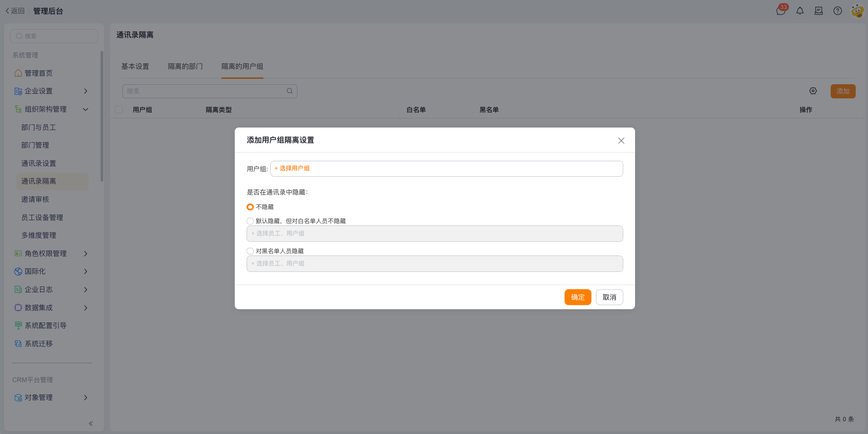Screen dimensions: 868x434
Task: Click the 黑名单 column header
Action: click(x=489, y=110)
